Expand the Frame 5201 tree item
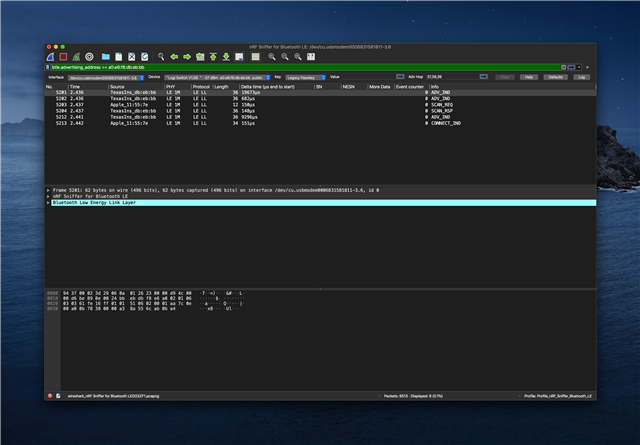This screenshot has height=445, width=640. click(48, 190)
